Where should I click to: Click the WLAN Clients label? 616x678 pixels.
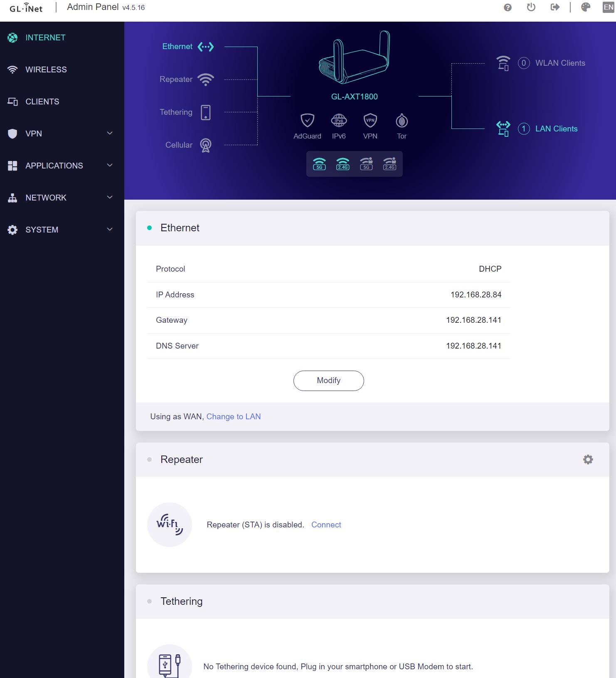pos(560,63)
